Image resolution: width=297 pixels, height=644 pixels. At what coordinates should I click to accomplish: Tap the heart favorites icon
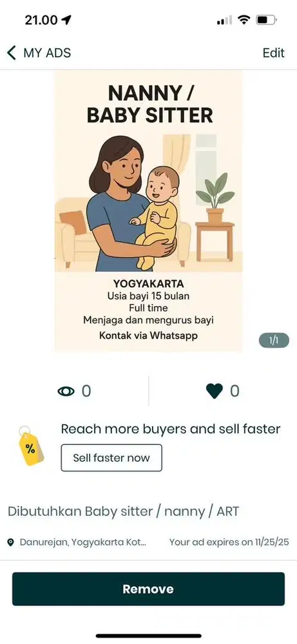click(x=215, y=391)
